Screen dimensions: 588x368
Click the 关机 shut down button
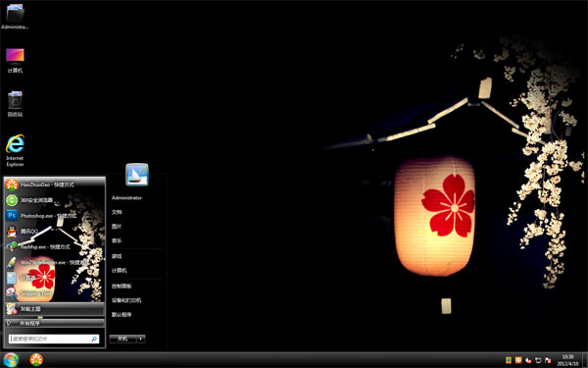tap(122, 339)
